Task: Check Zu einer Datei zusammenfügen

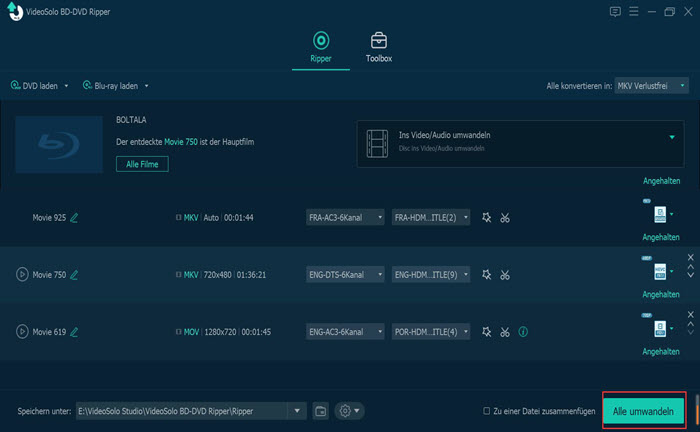Action: click(x=486, y=411)
